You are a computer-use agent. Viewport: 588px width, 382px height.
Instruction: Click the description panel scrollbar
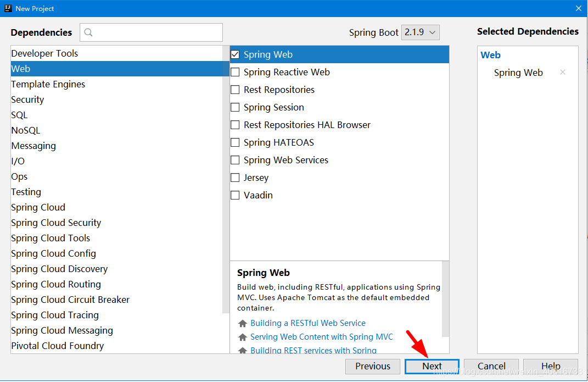[445, 299]
